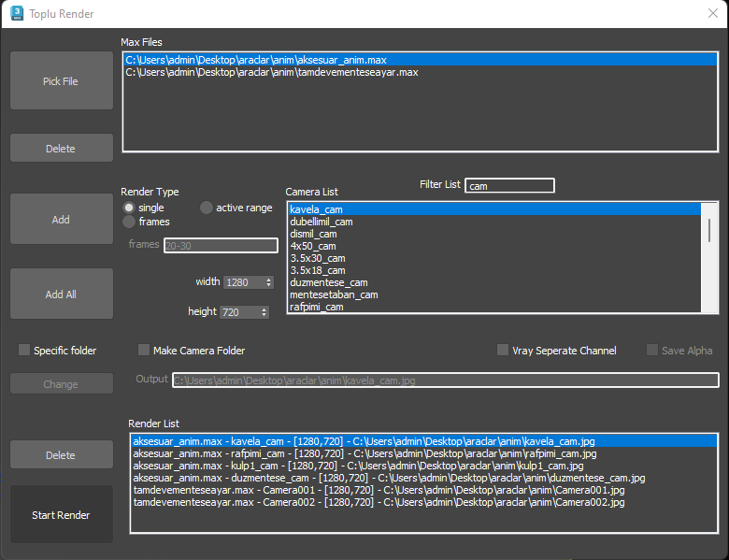
Task: Enable the Specific folder checkbox
Action: pos(24,351)
